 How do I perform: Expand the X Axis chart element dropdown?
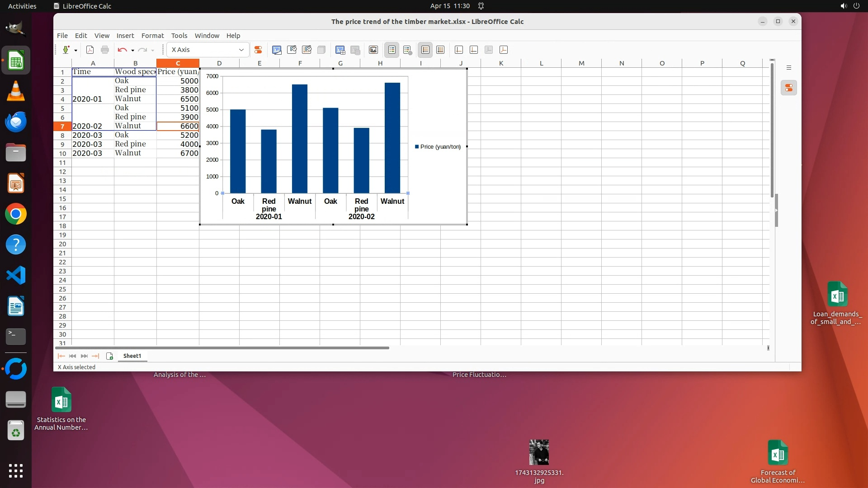(x=241, y=50)
